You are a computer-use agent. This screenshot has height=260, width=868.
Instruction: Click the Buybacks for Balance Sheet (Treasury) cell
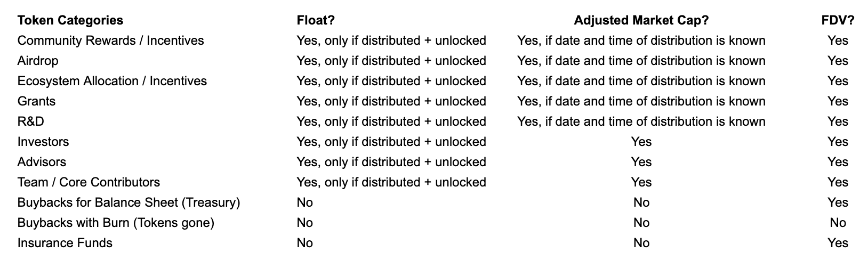point(128,202)
